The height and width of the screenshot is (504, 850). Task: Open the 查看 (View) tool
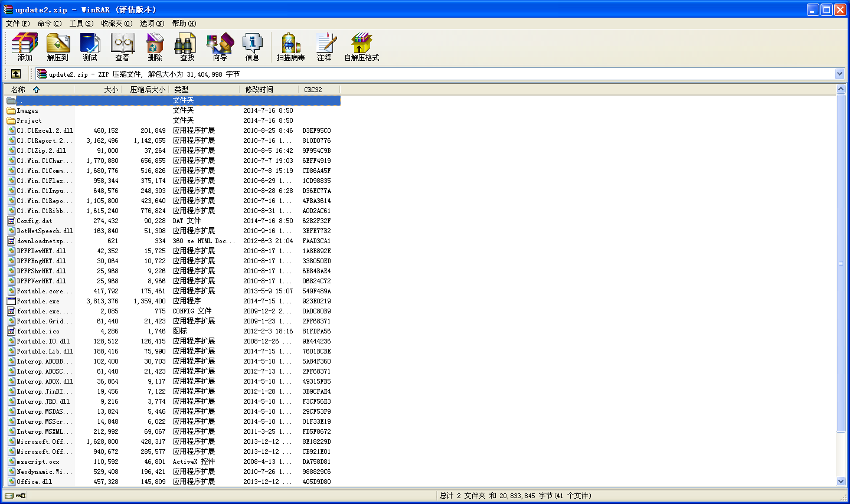pyautogui.click(x=122, y=47)
